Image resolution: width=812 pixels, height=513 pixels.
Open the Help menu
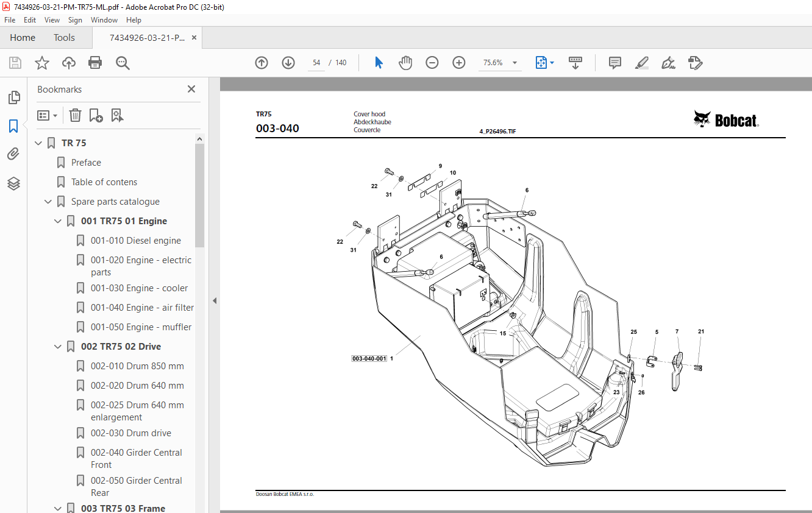point(134,20)
